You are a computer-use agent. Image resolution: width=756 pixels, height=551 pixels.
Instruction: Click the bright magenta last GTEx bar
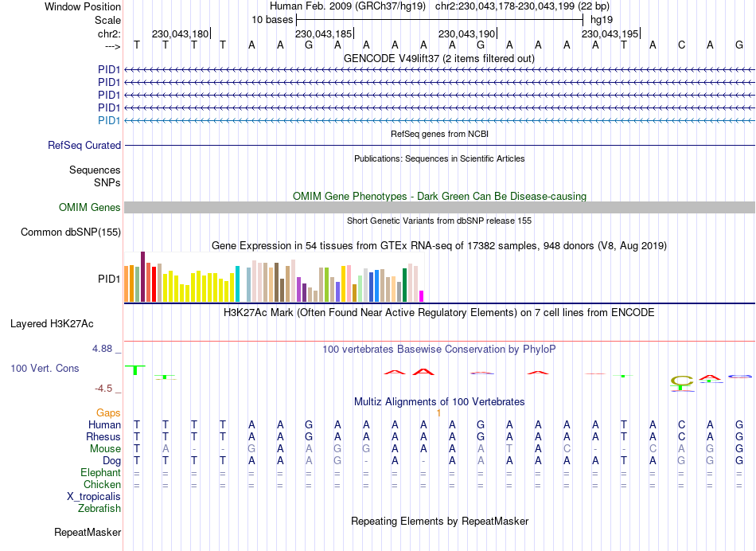pyautogui.click(x=422, y=296)
